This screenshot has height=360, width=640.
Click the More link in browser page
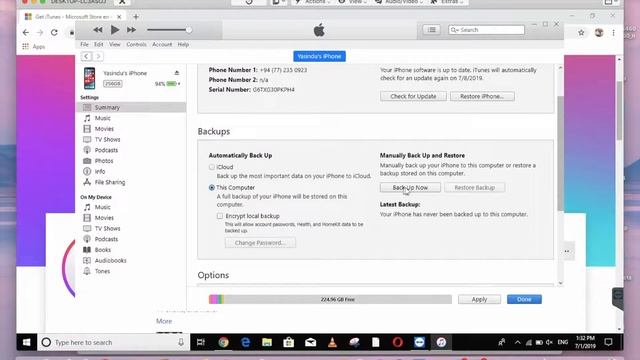(164, 321)
